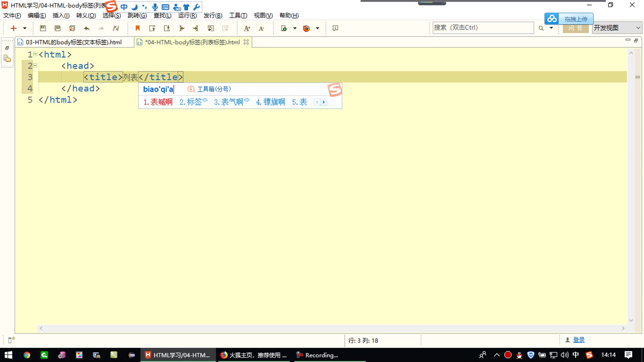
Task: Expand the run options dropdown arrow
Action: (295, 28)
